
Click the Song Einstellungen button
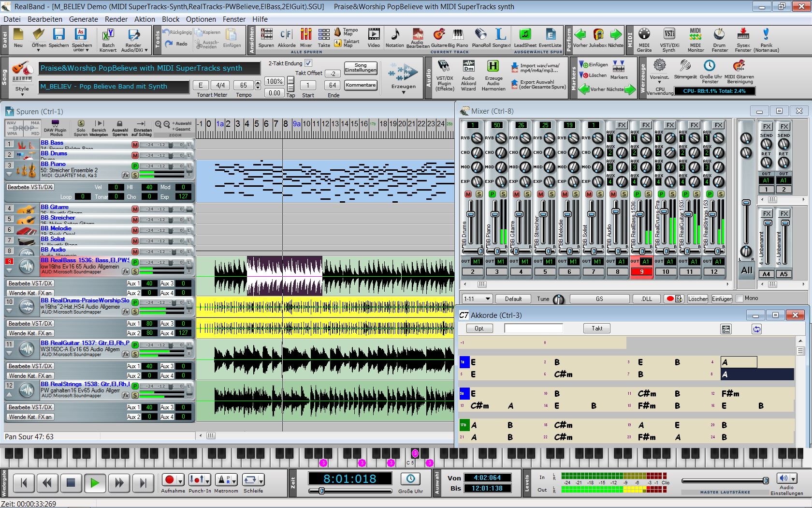tap(360, 68)
